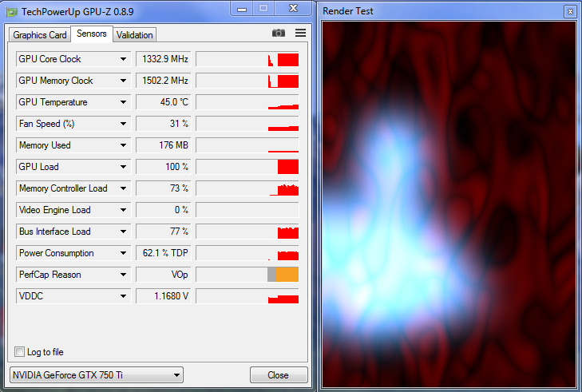Open the VDDC sensor dropdown
Screen dimensions: 582x392
pos(123,296)
